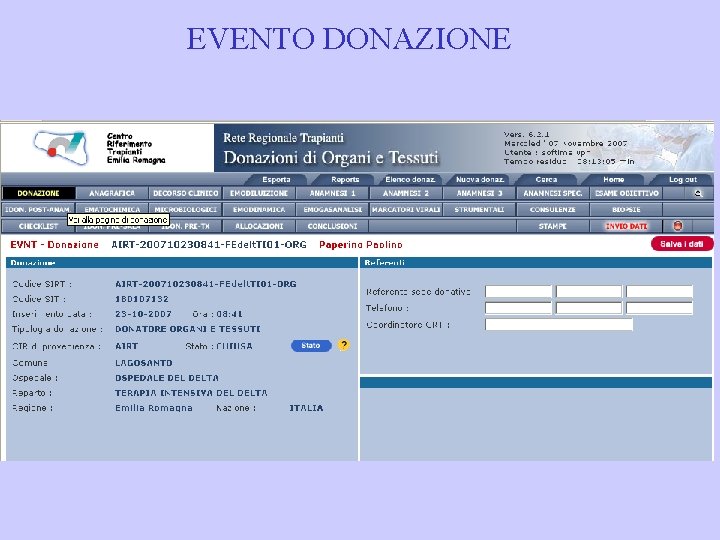Go to ANAMNESI 2
720x540 pixels.
click(x=406, y=193)
